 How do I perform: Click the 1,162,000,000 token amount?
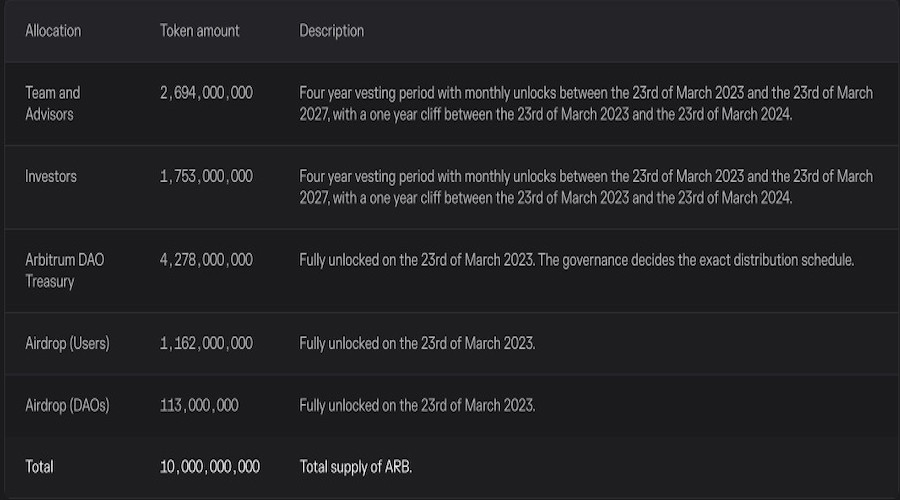[x=206, y=343]
